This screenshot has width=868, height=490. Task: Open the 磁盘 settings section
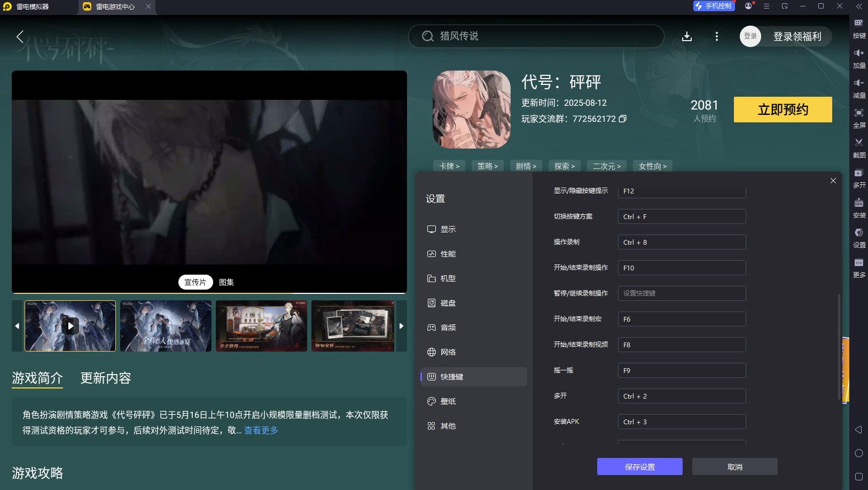click(474, 303)
